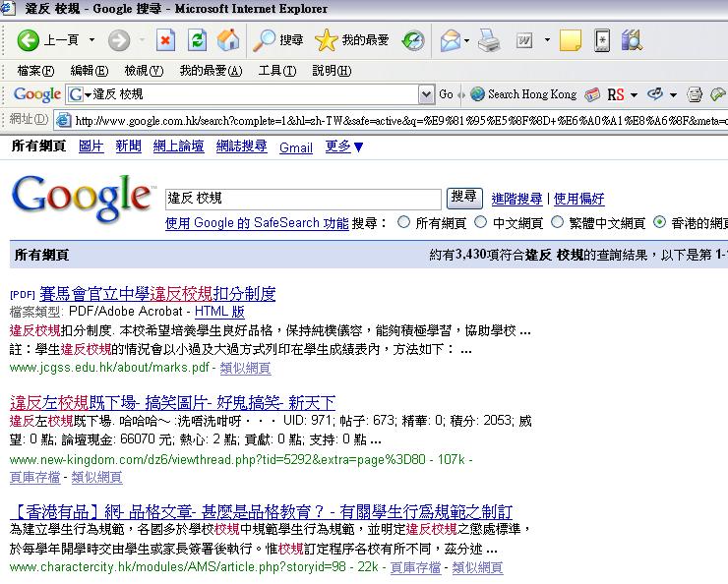Viewport: 728px width, 584px height.
Task: Open the 檢視(V) menu
Action: coord(144,71)
